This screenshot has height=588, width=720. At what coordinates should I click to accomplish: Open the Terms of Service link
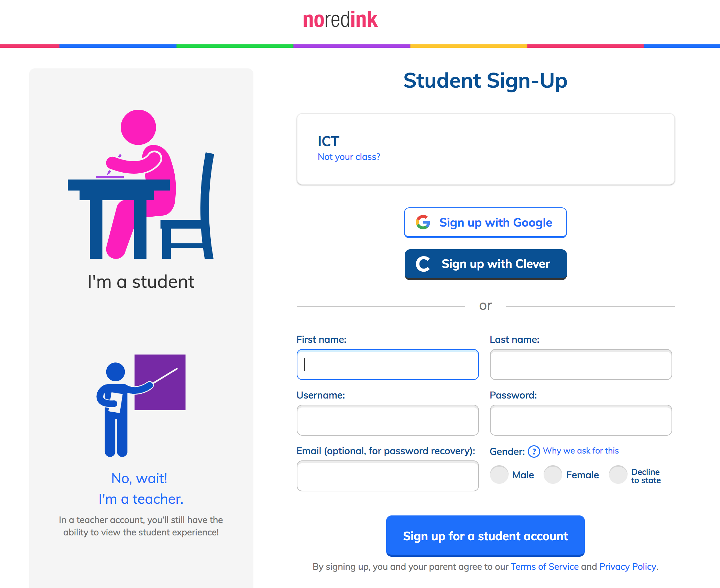point(544,567)
